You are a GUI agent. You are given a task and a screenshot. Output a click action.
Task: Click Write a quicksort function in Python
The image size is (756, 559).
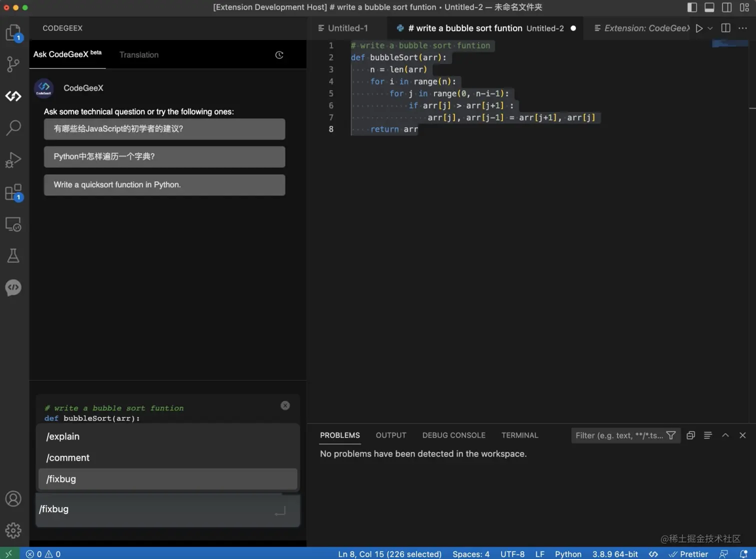point(164,185)
